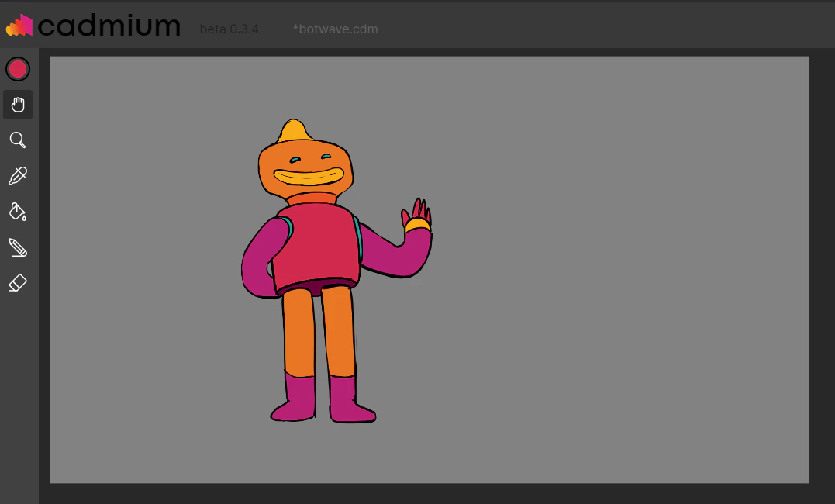Click the robot's red torso on canvas
Image resolution: width=835 pixels, height=504 pixels.
316,247
